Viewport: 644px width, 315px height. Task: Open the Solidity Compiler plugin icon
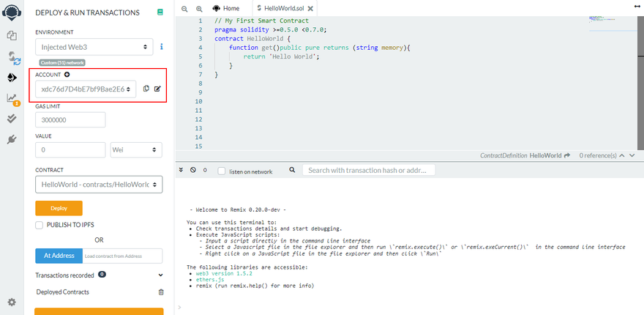click(12, 56)
